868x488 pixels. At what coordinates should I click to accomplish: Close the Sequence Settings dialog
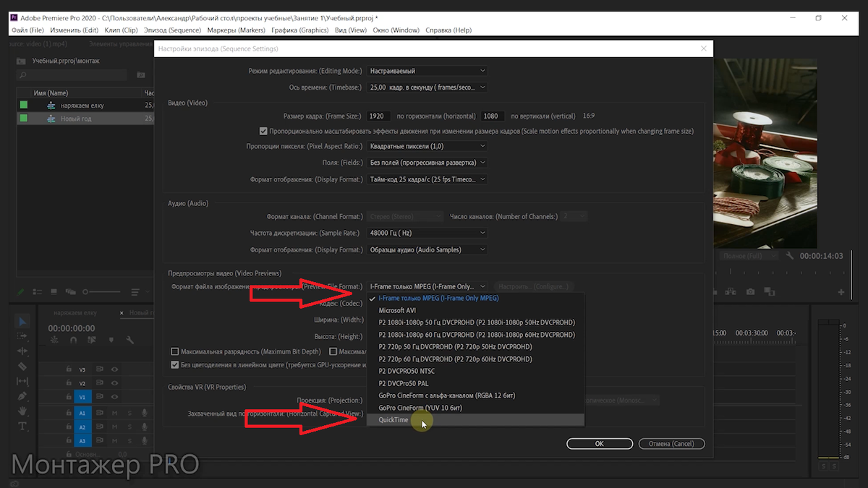[x=704, y=48]
